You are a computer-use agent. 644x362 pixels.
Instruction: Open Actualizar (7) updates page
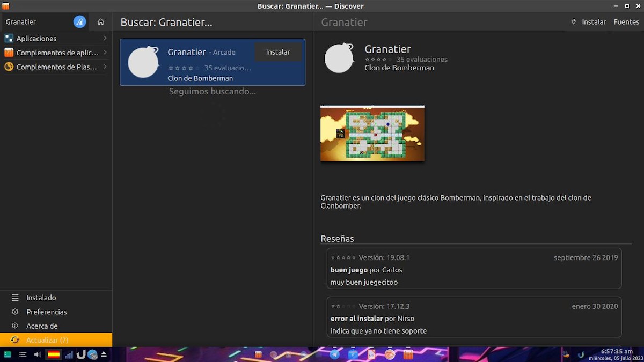click(56, 340)
